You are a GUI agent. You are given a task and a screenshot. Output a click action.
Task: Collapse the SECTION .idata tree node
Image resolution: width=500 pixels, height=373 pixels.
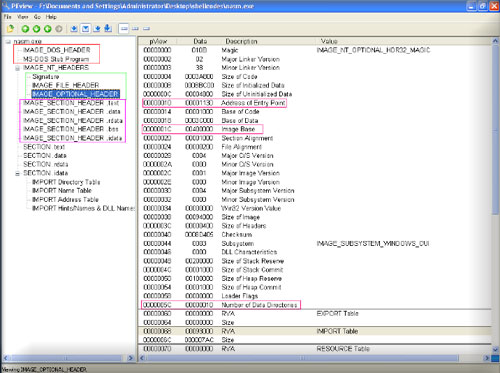(17, 173)
